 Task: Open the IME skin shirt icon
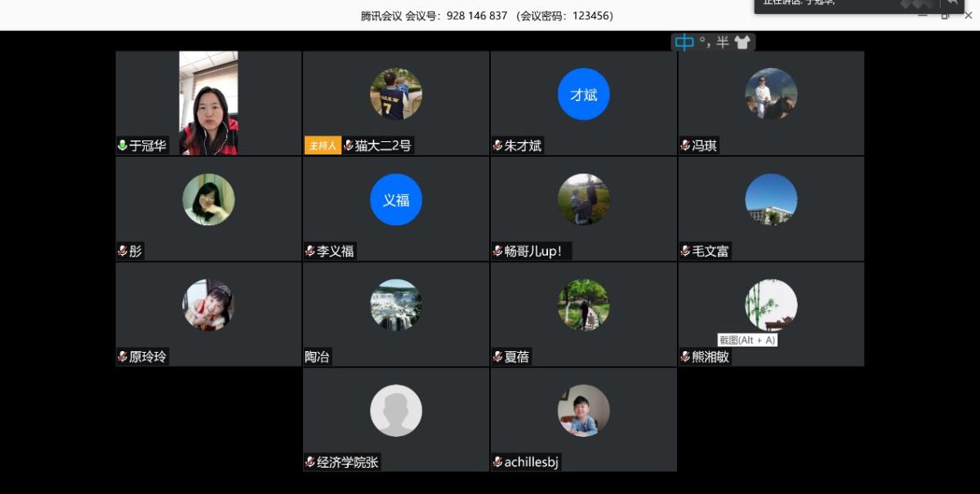[x=742, y=42]
